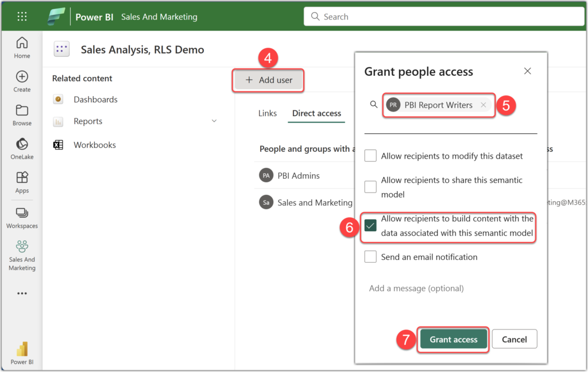Click the Sales Analysis, RLS Demo title
588x372 pixels.
pos(142,49)
